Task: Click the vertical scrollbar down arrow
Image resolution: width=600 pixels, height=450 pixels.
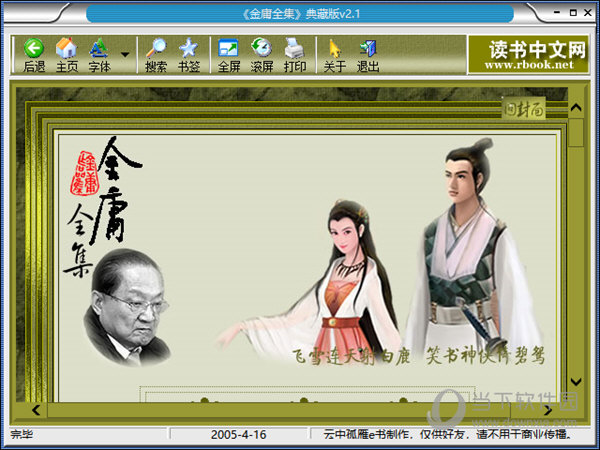Action: coord(576,382)
